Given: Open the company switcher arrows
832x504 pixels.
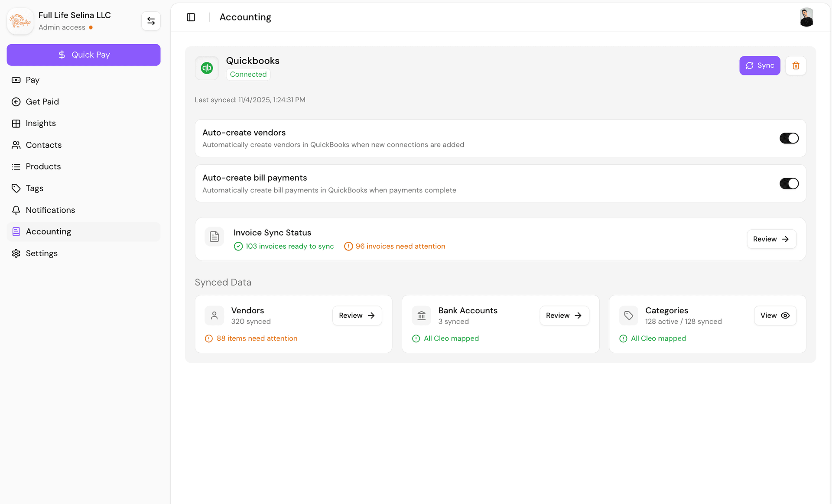Looking at the screenshot, I should (x=151, y=20).
